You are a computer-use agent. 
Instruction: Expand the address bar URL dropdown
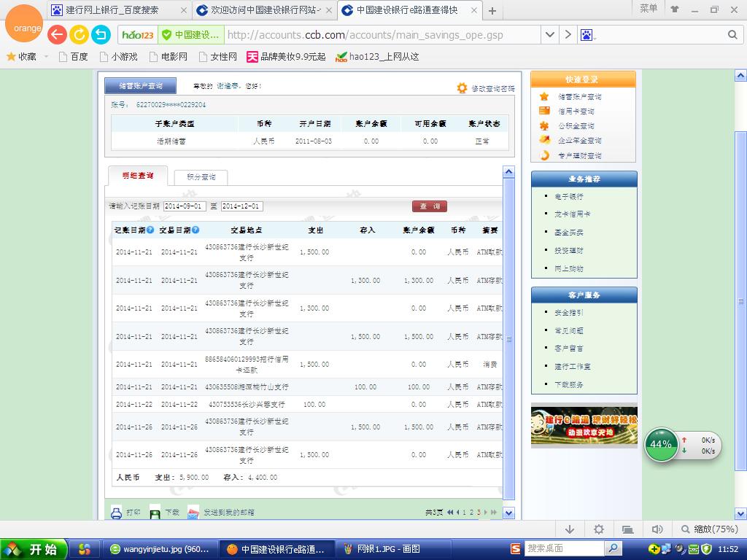point(550,35)
